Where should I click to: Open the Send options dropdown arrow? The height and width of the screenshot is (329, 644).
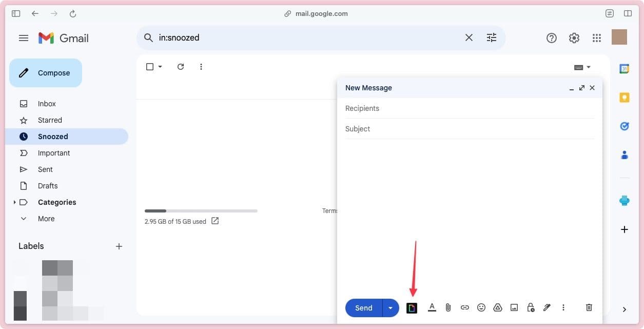pos(391,307)
